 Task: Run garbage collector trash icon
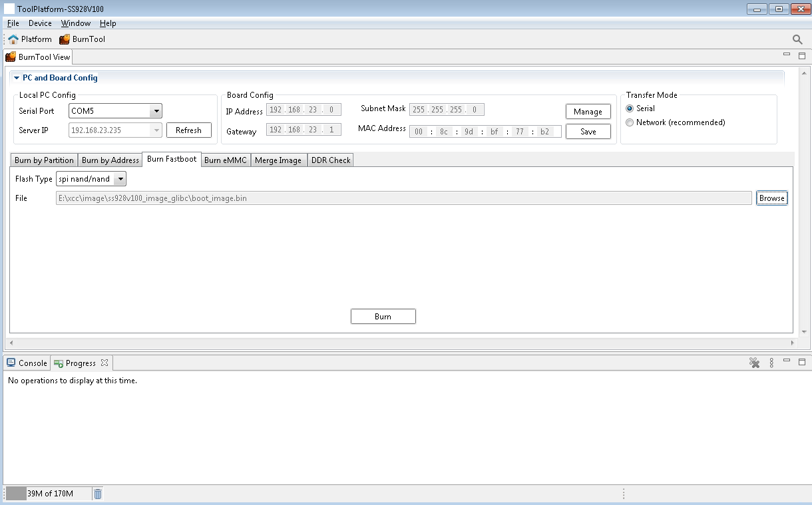[98, 494]
